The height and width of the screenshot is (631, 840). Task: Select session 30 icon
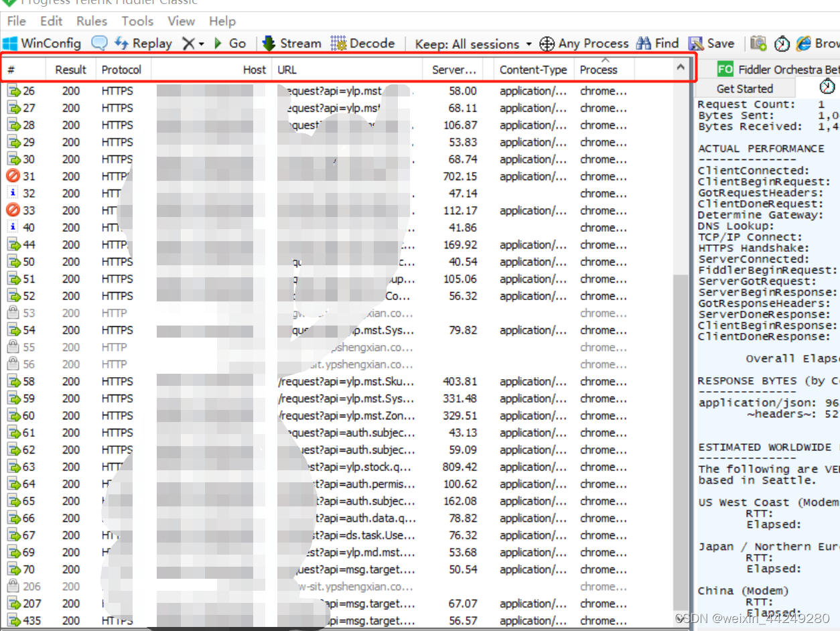[13, 159]
